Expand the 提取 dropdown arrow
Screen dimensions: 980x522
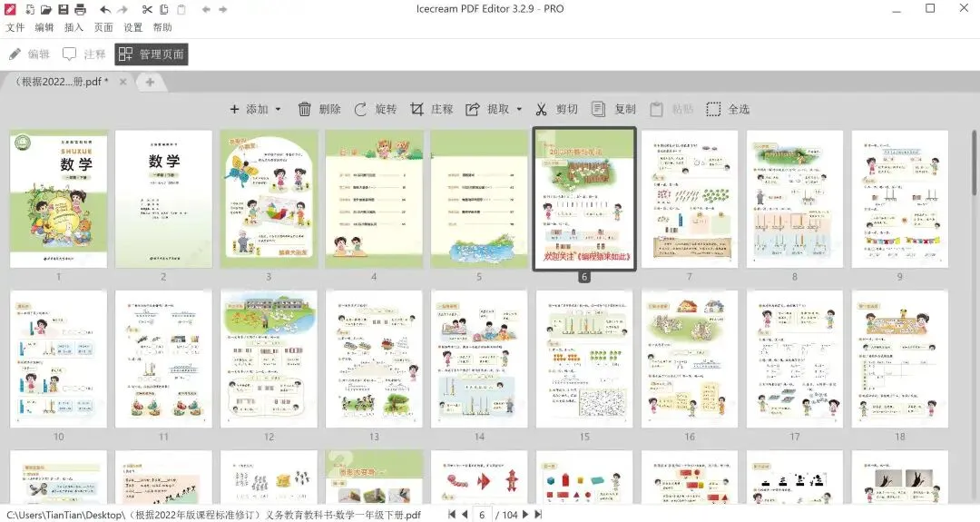(519, 110)
